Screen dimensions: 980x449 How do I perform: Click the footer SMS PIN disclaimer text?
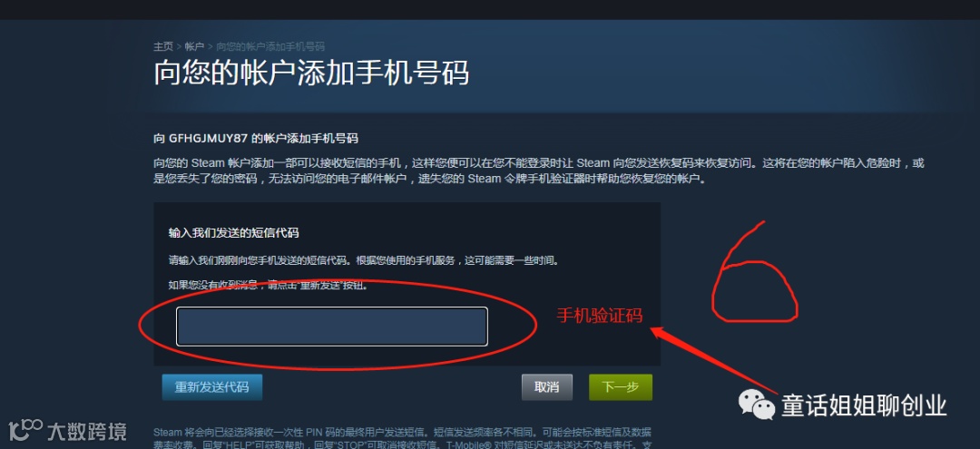pyautogui.click(x=403, y=439)
